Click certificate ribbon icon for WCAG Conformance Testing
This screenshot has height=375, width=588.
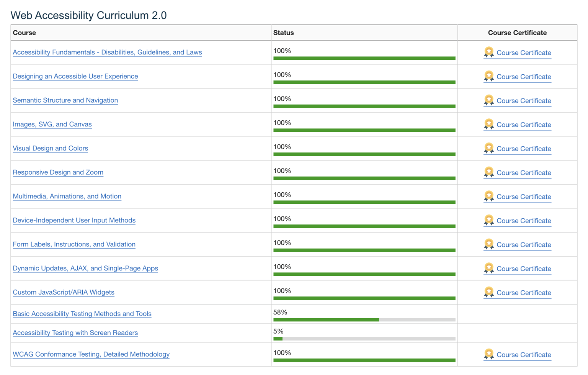click(x=489, y=354)
